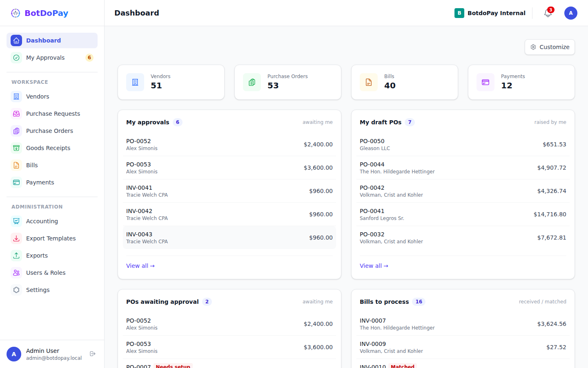Follow View all link under My draft POs
The image size is (588, 368).
tap(374, 266)
